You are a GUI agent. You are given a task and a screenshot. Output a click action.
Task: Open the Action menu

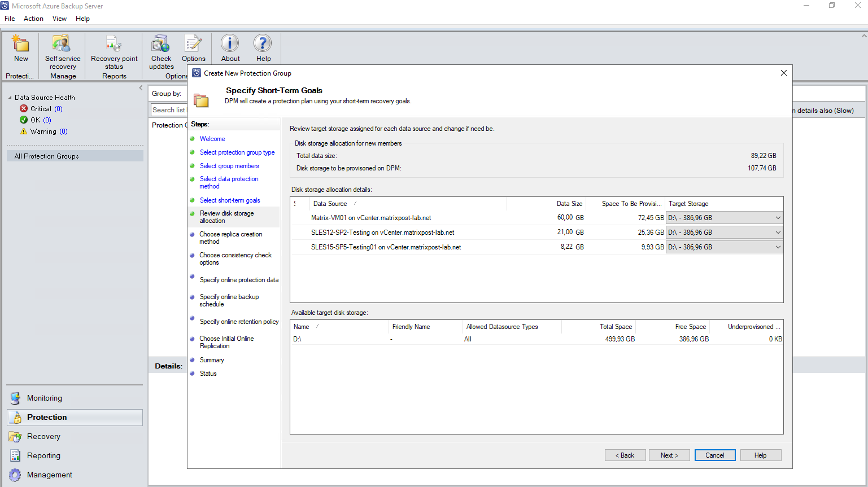33,19
